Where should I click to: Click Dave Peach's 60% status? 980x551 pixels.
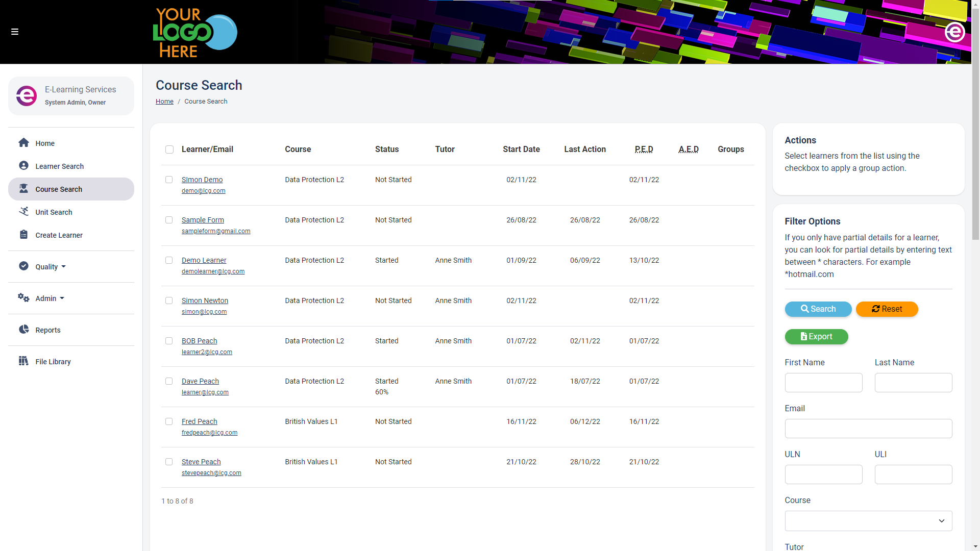(x=382, y=392)
